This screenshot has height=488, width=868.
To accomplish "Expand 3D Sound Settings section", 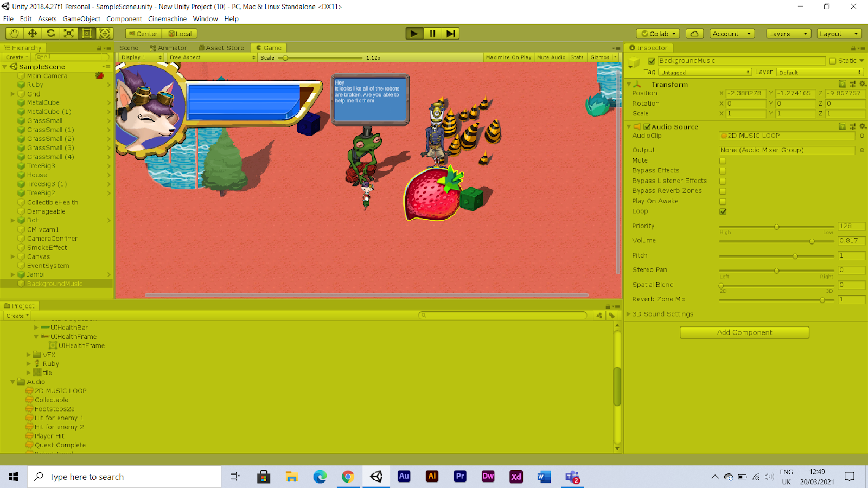I will [629, 314].
